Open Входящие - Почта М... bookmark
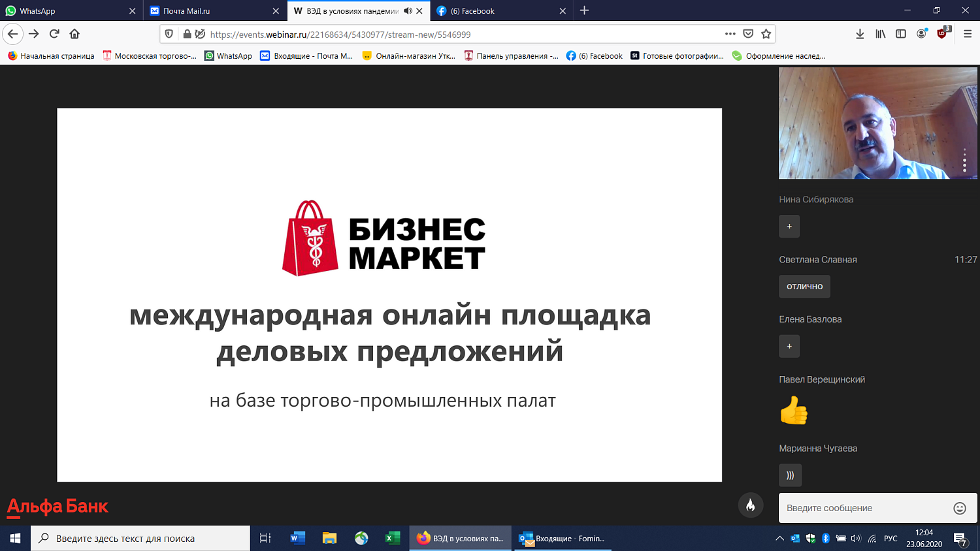Viewport: 980px width, 551px height. click(306, 56)
